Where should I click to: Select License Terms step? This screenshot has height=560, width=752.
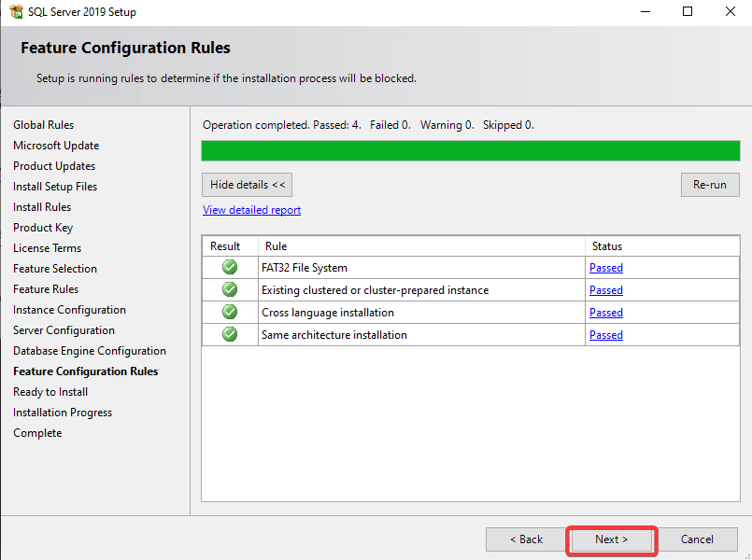48,248
